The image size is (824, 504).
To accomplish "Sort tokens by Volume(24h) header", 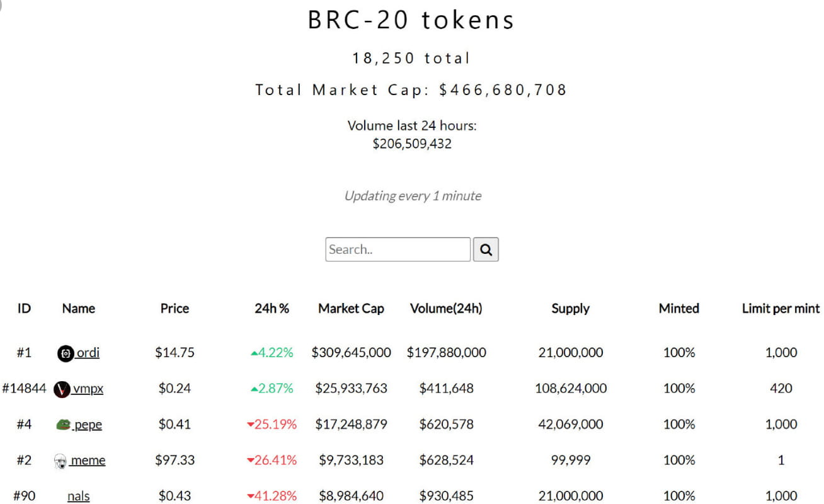I will coord(446,308).
